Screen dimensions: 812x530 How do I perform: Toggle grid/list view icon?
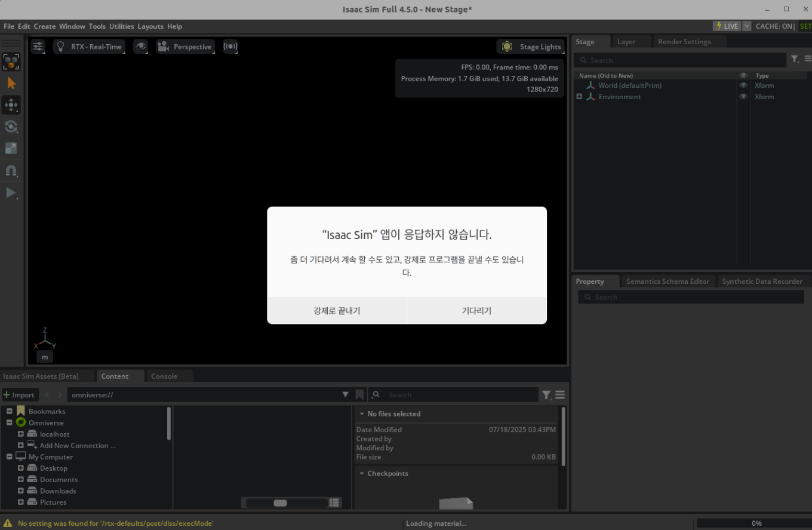[334, 503]
